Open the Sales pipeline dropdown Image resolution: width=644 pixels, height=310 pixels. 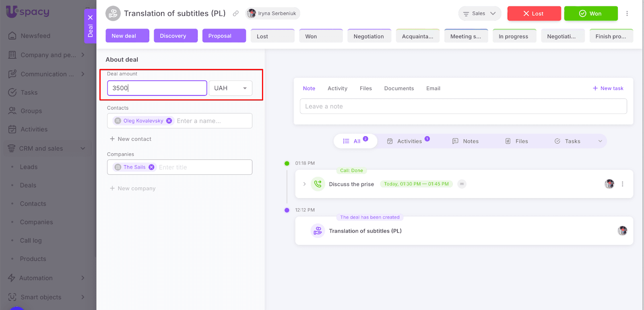pos(479,14)
